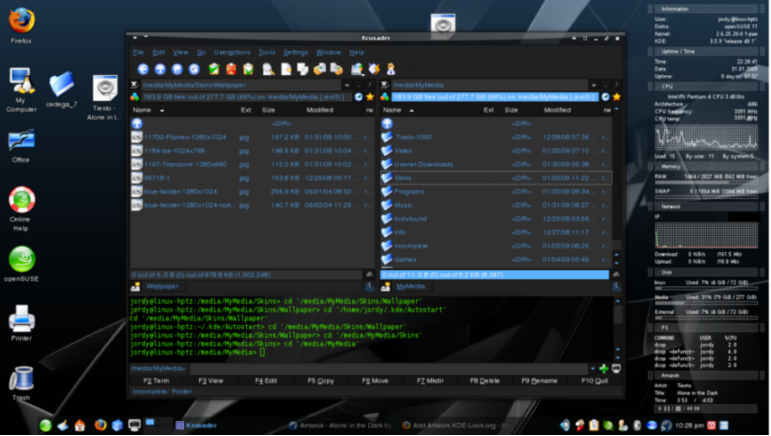This screenshot has width=771, height=436.
Task: Open the right panel media list icon
Action: 385,97
